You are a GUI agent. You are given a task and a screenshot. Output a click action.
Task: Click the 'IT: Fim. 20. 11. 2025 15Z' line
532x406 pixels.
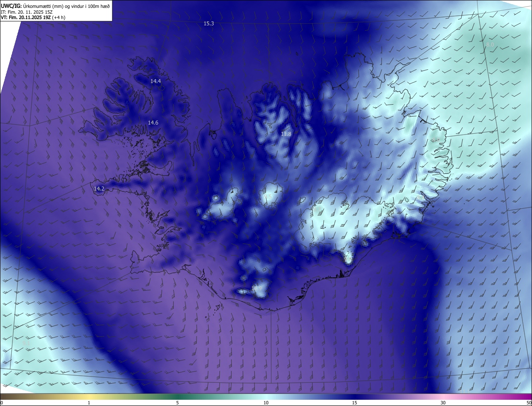[x=27, y=12]
